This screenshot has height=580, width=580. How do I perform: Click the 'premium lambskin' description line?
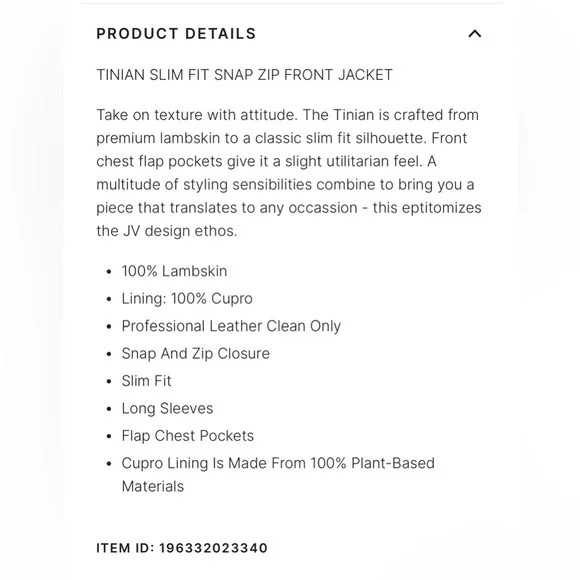281,138
